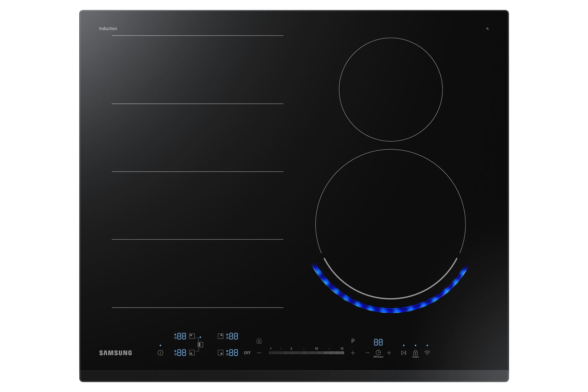Tap the flex zone link icon
Viewport: 588px width, 392px height.
click(200, 345)
